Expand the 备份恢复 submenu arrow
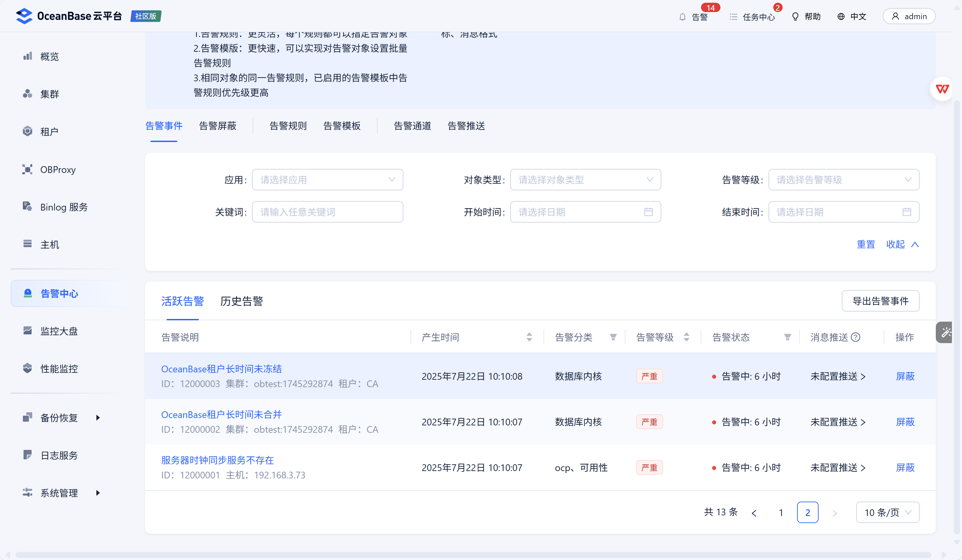This screenshot has height=560, width=962. [98, 418]
